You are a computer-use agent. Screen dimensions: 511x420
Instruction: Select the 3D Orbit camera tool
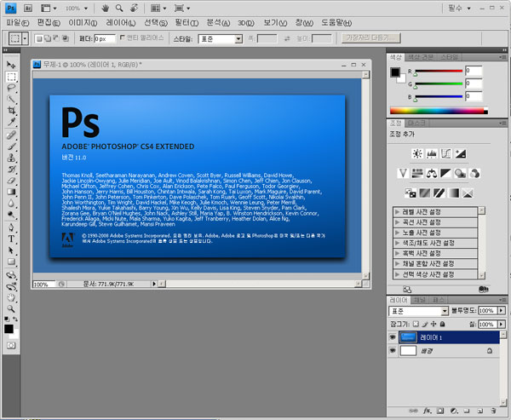[11, 286]
